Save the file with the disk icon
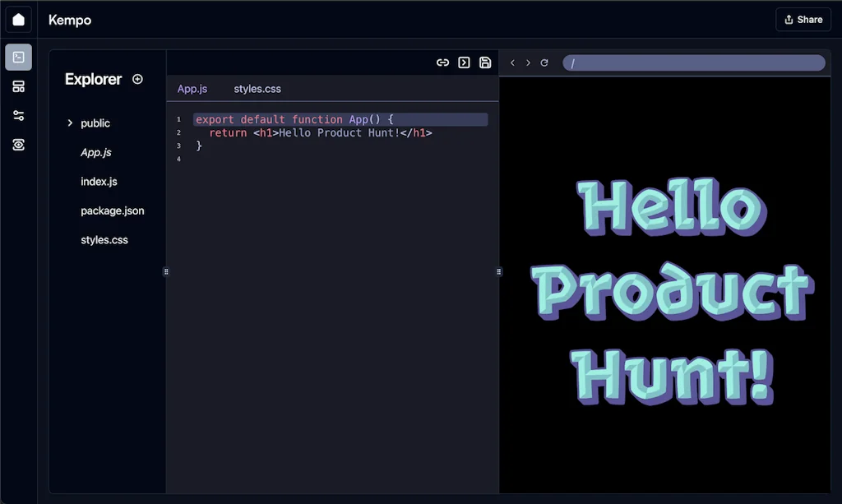Screen dimensions: 842x504 (485, 62)
